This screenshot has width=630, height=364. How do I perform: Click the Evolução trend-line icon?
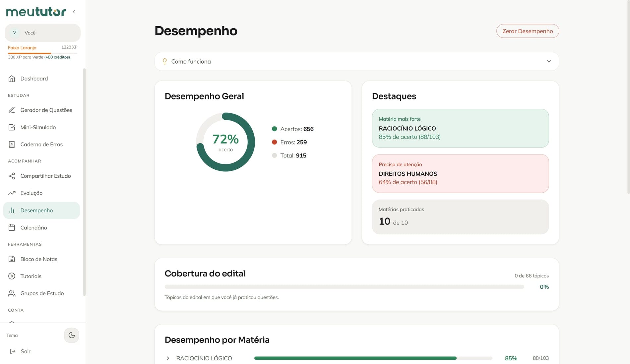[12, 193]
